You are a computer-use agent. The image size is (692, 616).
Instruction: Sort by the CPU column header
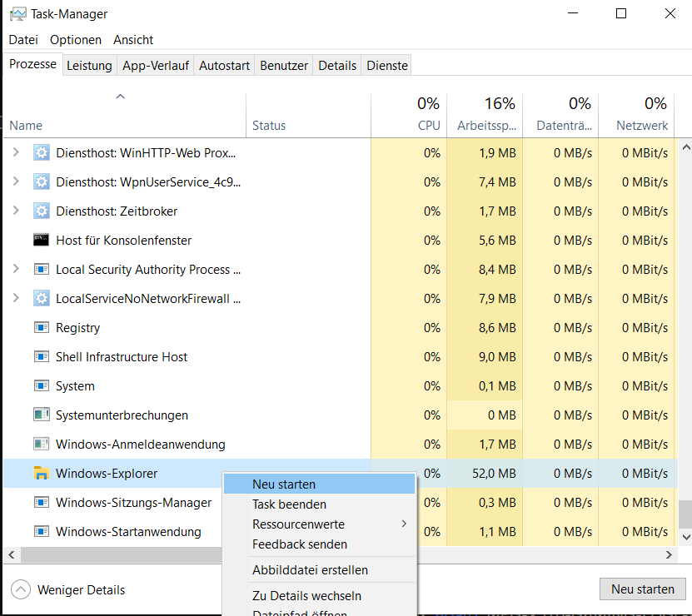point(409,115)
